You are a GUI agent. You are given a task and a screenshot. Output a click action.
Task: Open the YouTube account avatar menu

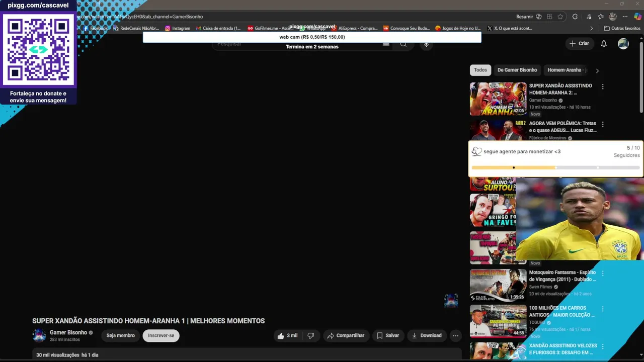(x=623, y=44)
